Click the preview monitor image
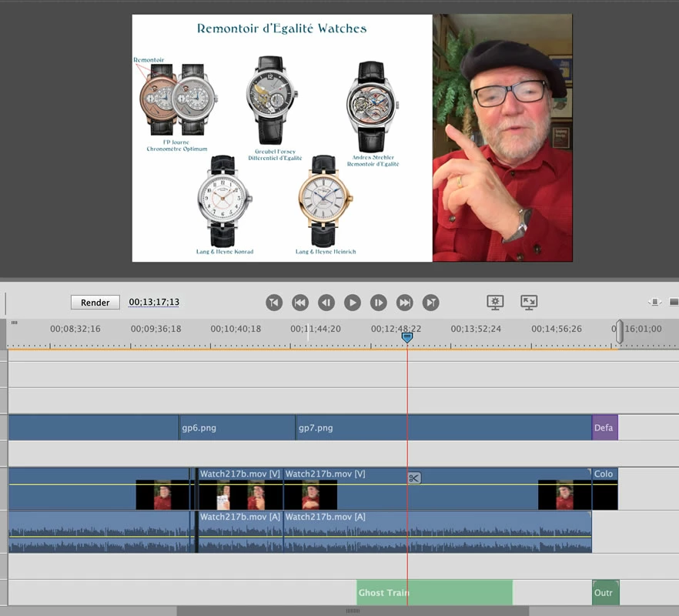 (x=352, y=138)
